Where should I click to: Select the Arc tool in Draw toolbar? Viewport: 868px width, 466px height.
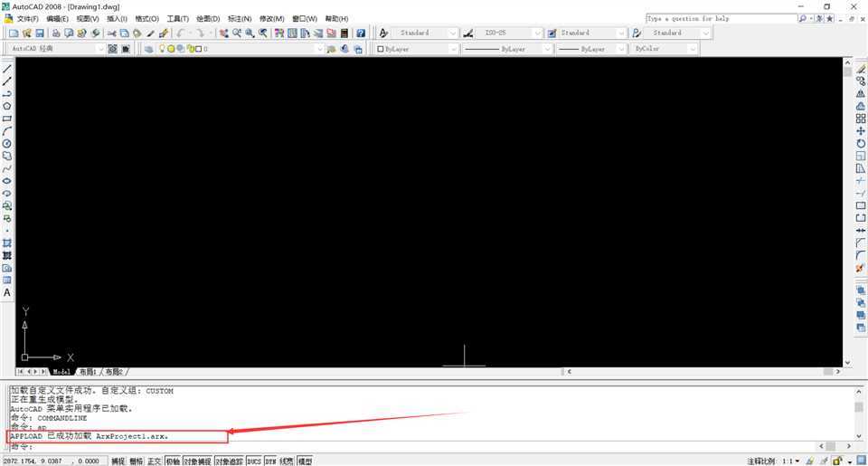pyautogui.click(x=7, y=131)
